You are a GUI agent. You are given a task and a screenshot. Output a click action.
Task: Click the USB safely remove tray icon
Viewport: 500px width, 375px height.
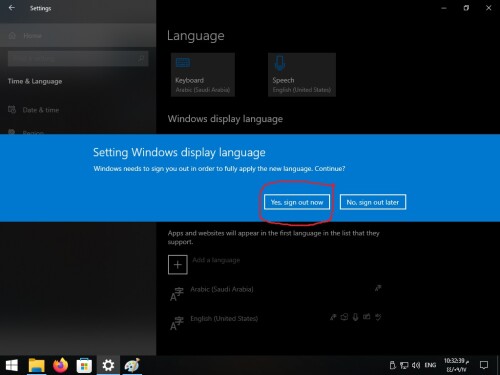pos(392,365)
